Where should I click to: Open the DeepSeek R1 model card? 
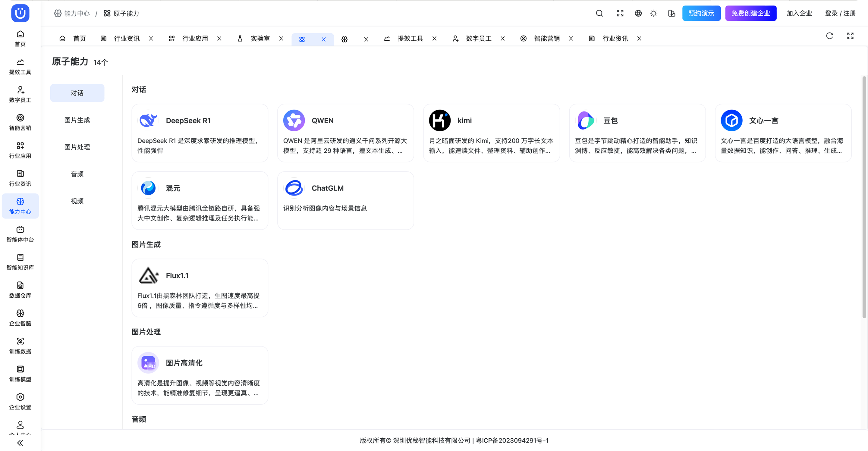[200, 133]
